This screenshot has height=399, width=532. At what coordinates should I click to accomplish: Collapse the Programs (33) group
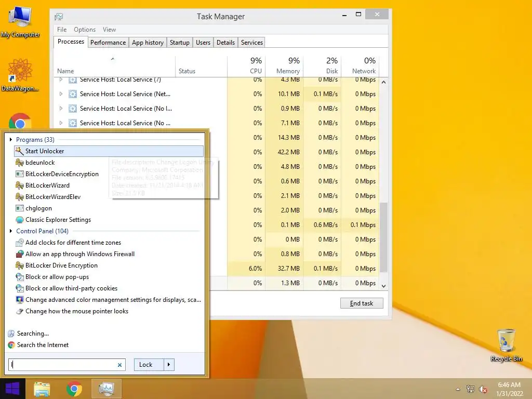[x=11, y=139]
